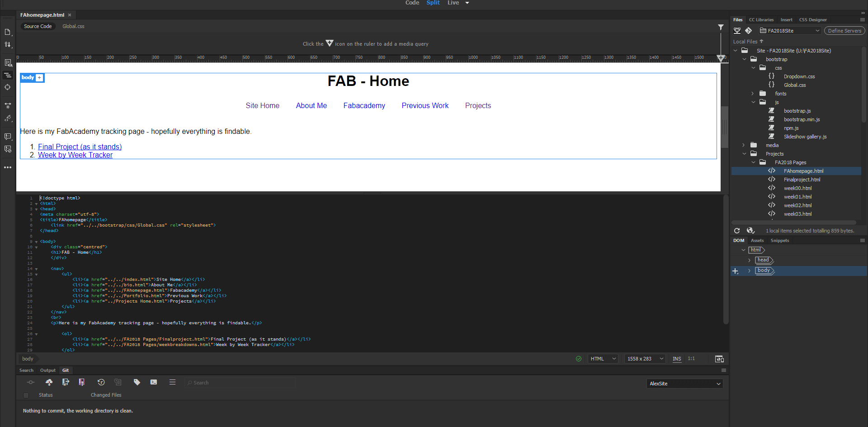Select the Git synchronize cloud icon
The width and height of the screenshot is (868, 427).
[x=49, y=382]
